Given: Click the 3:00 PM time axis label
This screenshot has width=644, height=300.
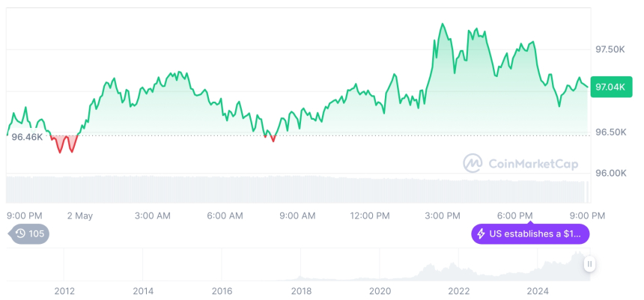Looking at the screenshot, I should tap(443, 215).
